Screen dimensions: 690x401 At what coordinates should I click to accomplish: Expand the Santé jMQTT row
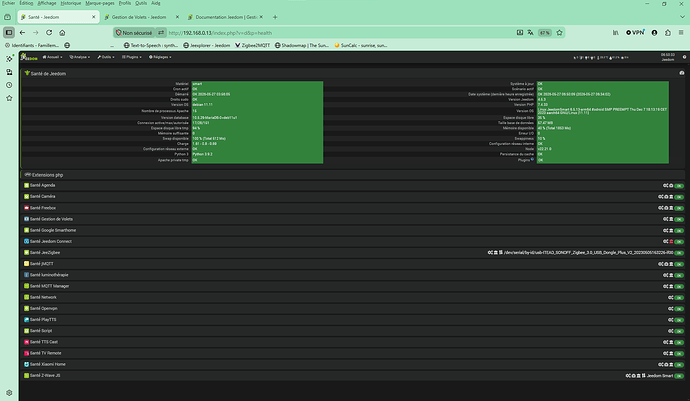coord(352,264)
